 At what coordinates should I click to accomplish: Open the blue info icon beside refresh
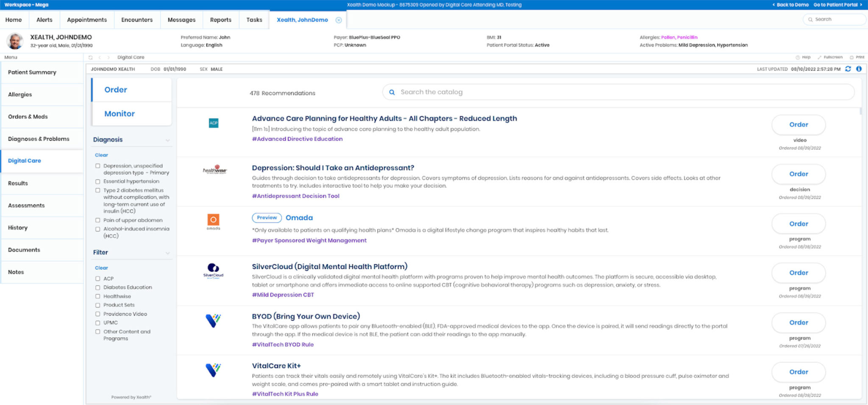tap(859, 69)
